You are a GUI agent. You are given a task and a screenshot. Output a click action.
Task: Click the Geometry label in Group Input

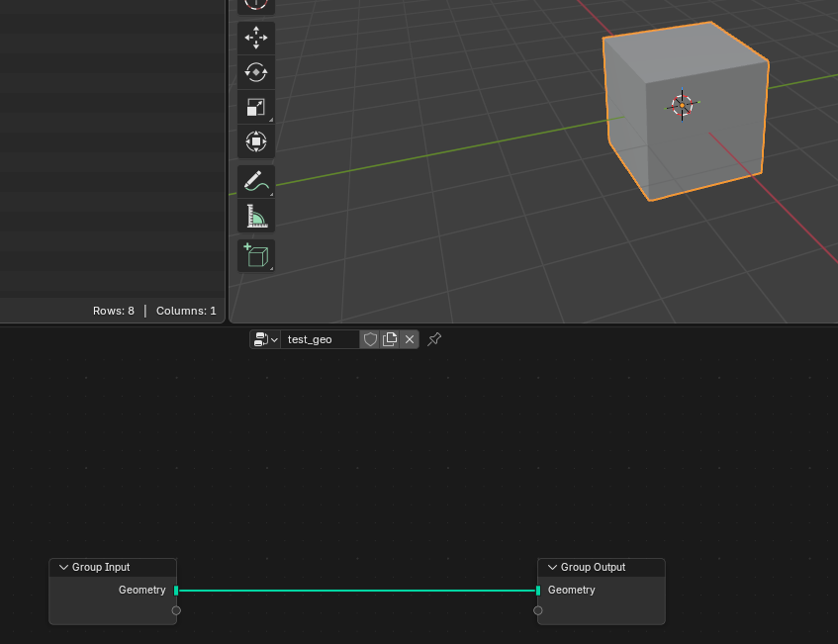point(142,590)
